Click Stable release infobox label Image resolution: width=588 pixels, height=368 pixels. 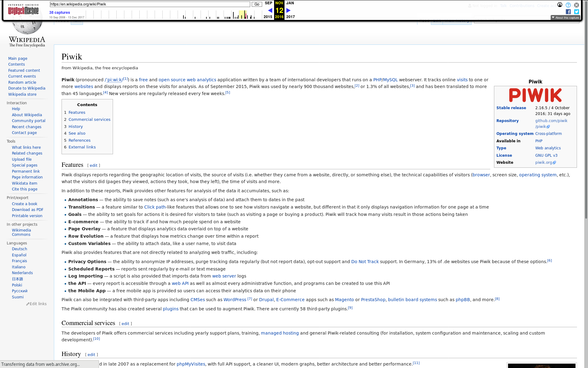pyautogui.click(x=511, y=108)
